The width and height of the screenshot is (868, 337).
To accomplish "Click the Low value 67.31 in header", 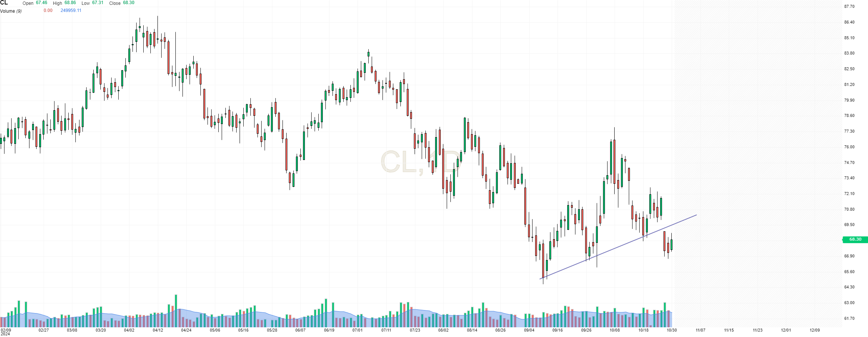I will (x=98, y=3).
